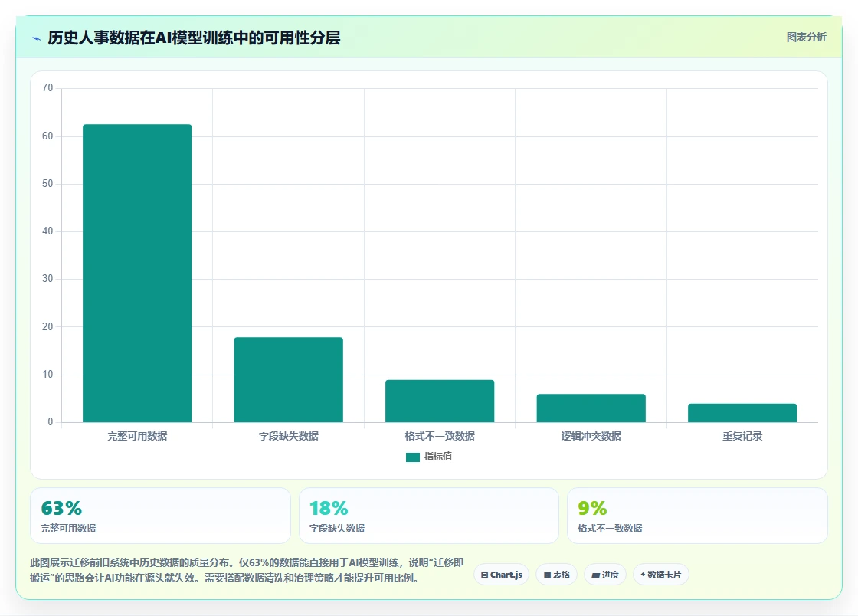
Task: Click the 逻辑冲突数据 bar in chart
Action: pos(591,408)
